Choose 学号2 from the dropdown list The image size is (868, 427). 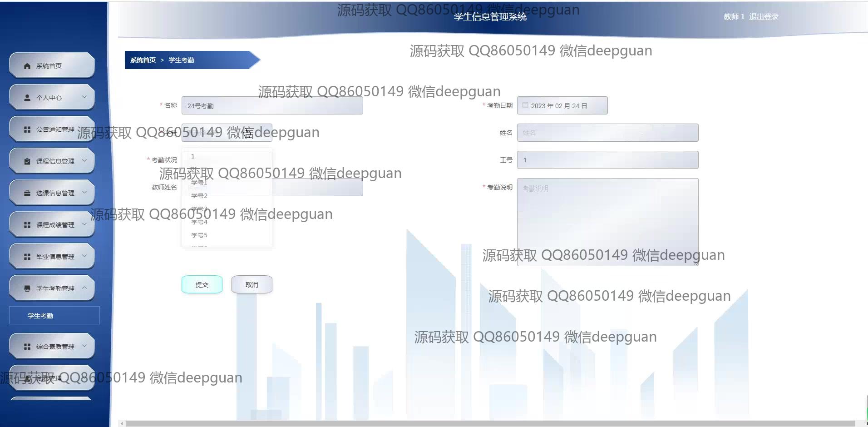point(227,196)
